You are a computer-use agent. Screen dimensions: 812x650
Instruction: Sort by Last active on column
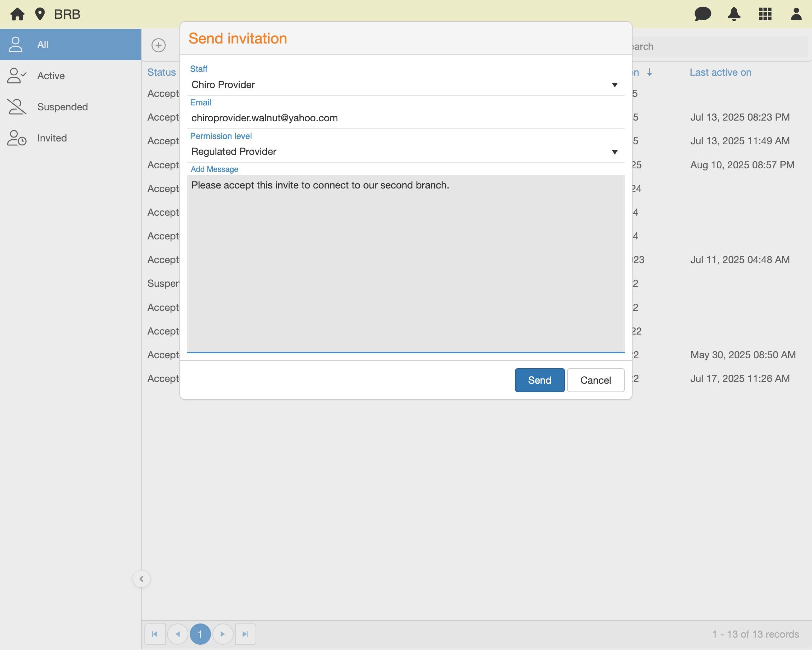pyautogui.click(x=720, y=72)
